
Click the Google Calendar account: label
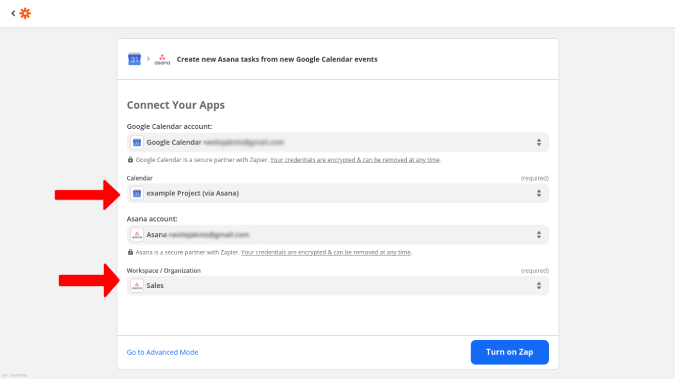pos(169,126)
